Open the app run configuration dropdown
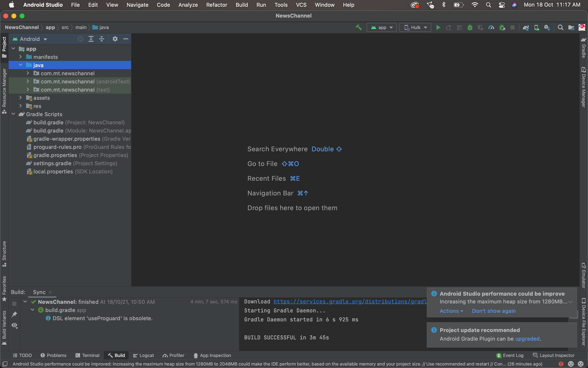Viewport: 588px width, 368px height. click(x=382, y=28)
